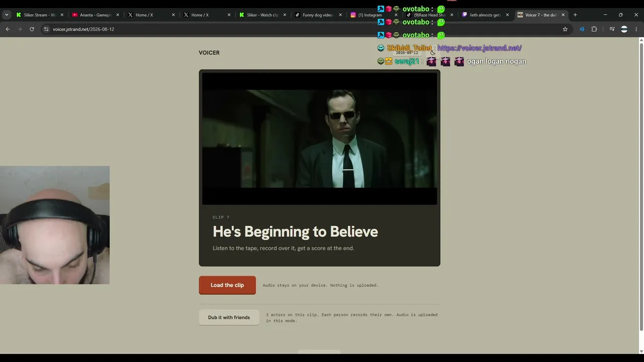
Task: Click the text starting 'Listen to the tape'
Action: pos(283,248)
